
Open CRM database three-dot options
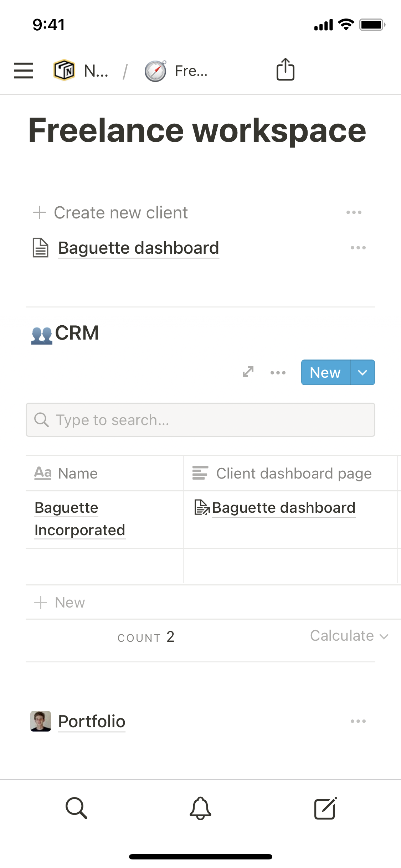pyautogui.click(x=278, y=373)
